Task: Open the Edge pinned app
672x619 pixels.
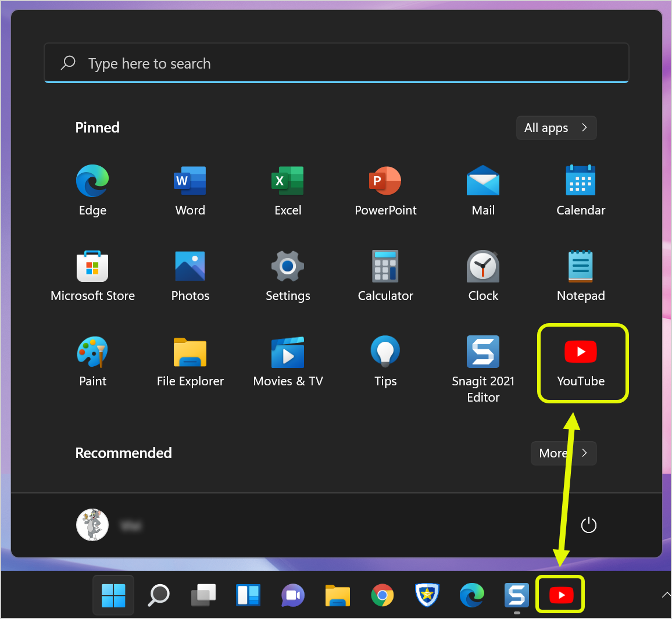Action: tap(92, 190)
